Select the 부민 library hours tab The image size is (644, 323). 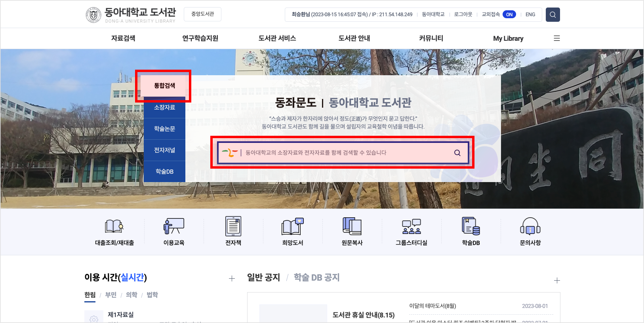[x=111, y=295]
